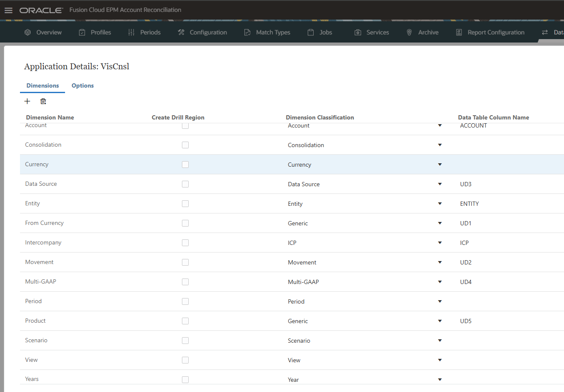Add a new dimension with plus icon
The image size is (564, 392).
[x=27, y=101]
